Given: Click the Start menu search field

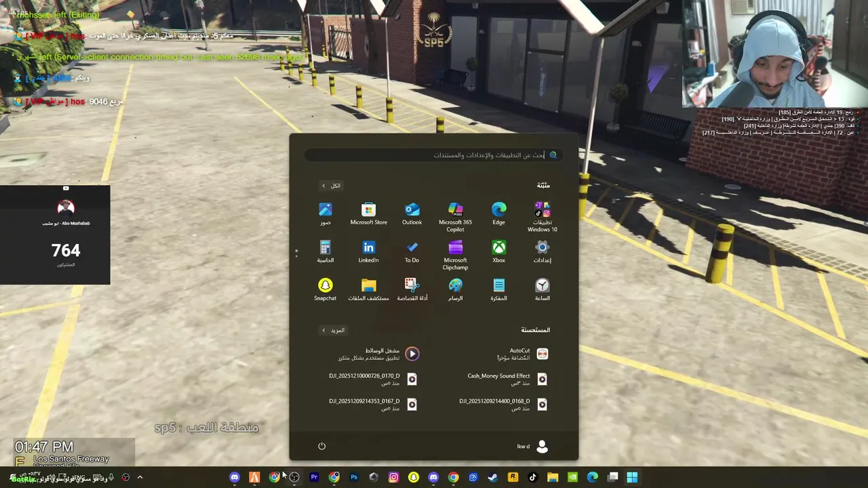Looking at the screenshot, I should [434, 155].
